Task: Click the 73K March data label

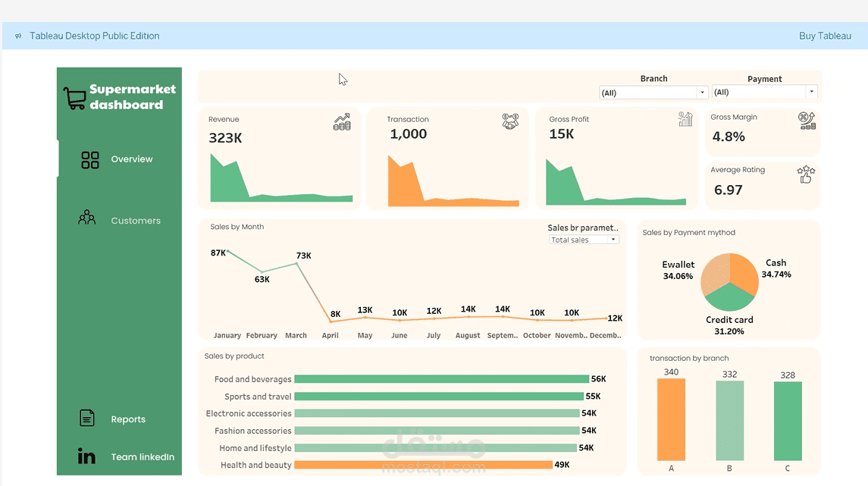Action: tap(303, 256)
